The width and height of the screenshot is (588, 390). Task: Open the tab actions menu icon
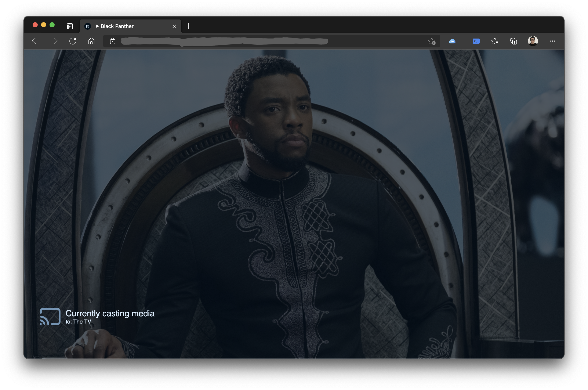[x=70, y=26]
